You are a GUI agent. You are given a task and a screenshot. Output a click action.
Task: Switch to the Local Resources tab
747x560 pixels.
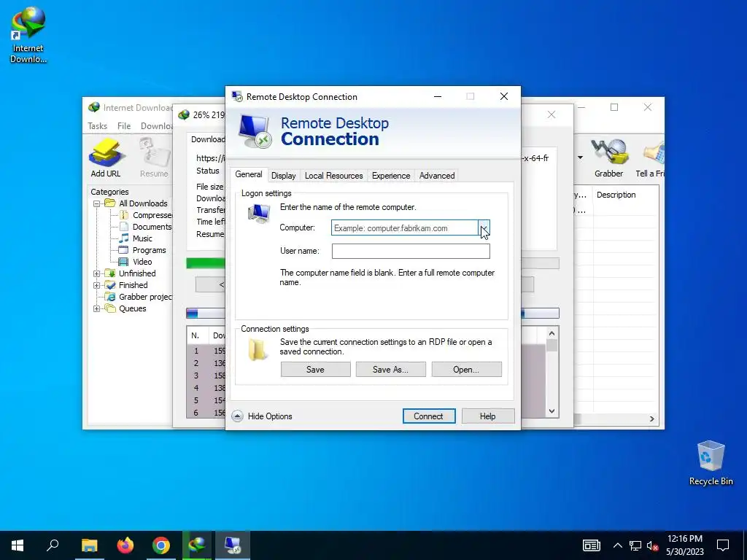[x=333, y=176]
